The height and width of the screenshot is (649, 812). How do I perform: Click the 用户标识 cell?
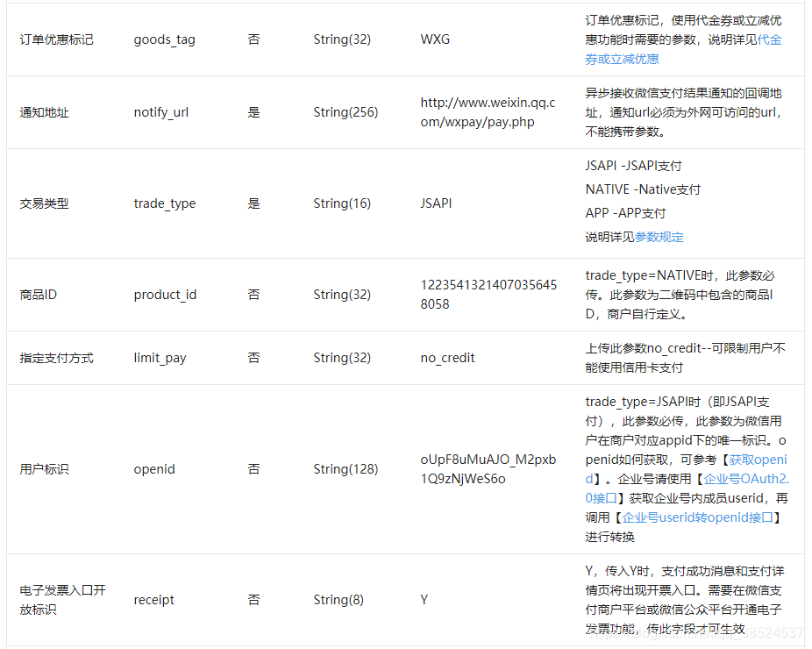click(x=44, y=469)
